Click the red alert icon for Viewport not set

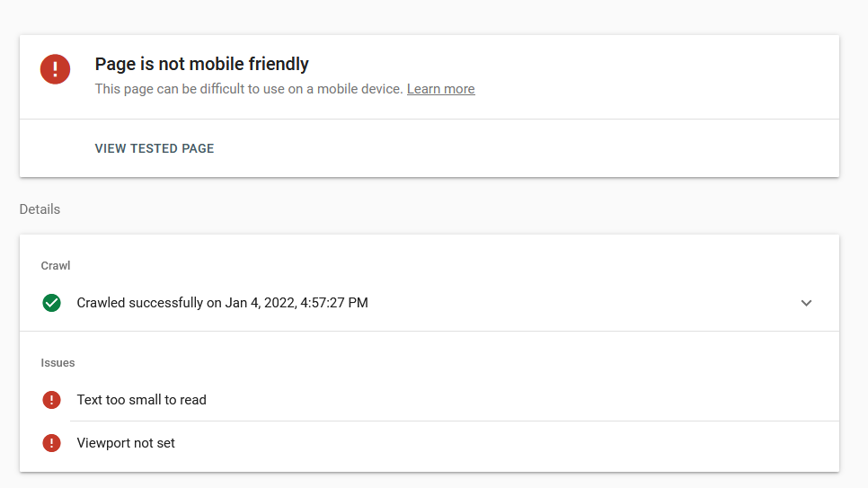coord(52,443)
